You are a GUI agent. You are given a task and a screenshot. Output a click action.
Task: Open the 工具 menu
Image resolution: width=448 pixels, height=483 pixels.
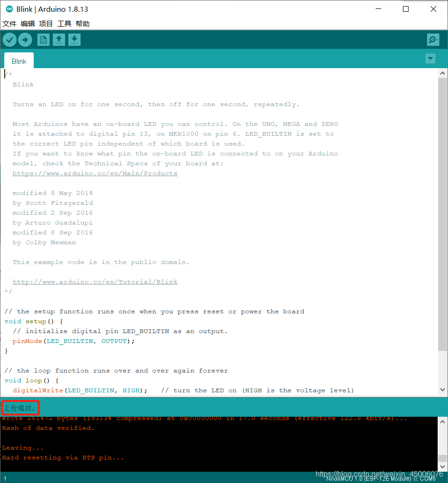[64, 23]
